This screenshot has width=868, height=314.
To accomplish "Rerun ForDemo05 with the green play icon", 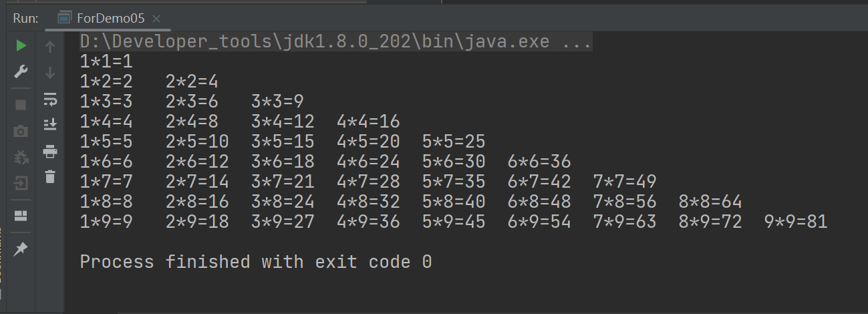I will 21,45.
